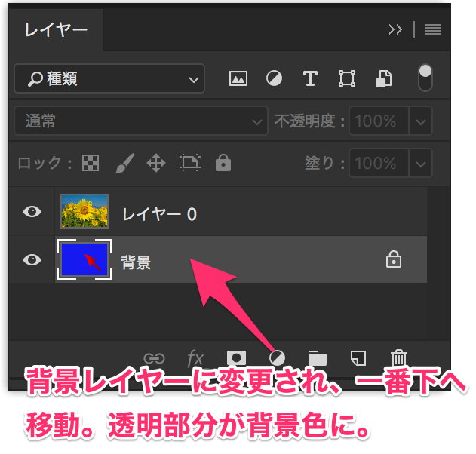Screen dimensions: 476x454
Task: Collapse panel with double chevron icon
Action: (x=395, y=29)
